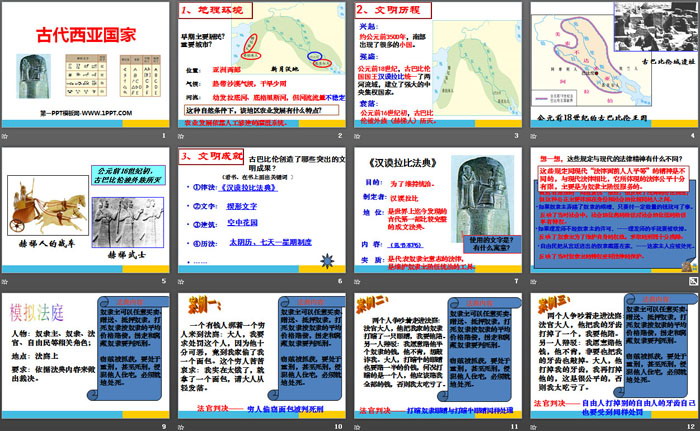Click the animation star icon under slide 5
The height and width of the screenshot is (431, 700).
click(x=4, y=282)
